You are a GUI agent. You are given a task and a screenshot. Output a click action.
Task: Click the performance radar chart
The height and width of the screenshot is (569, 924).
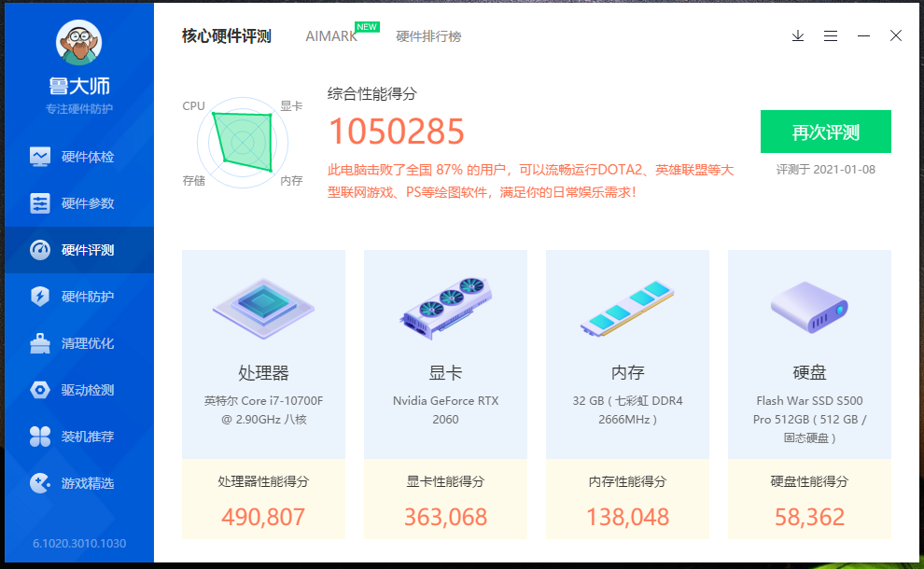(243, 143)
